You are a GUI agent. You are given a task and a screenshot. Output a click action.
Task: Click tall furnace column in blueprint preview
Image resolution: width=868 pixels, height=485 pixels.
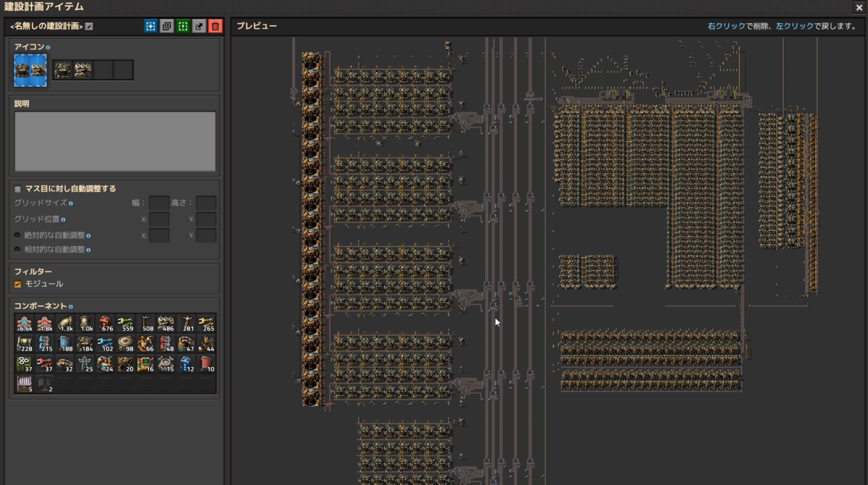[311, 229]
